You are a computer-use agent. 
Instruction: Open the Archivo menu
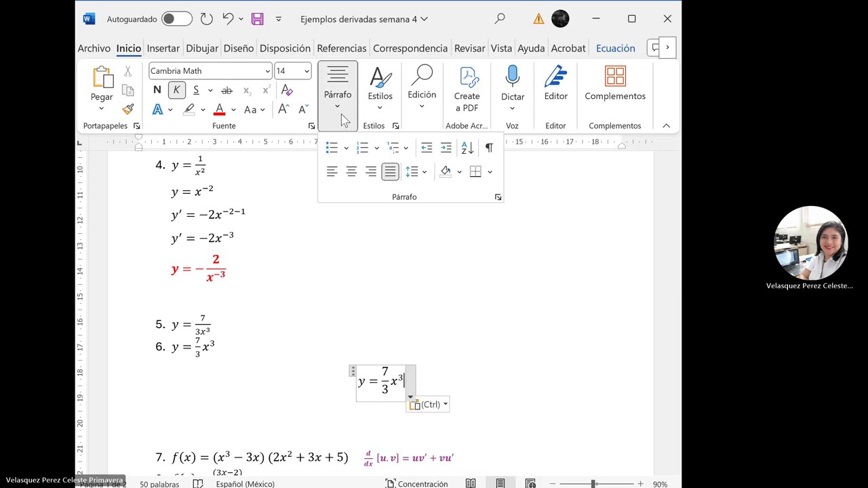coord(94,48)
